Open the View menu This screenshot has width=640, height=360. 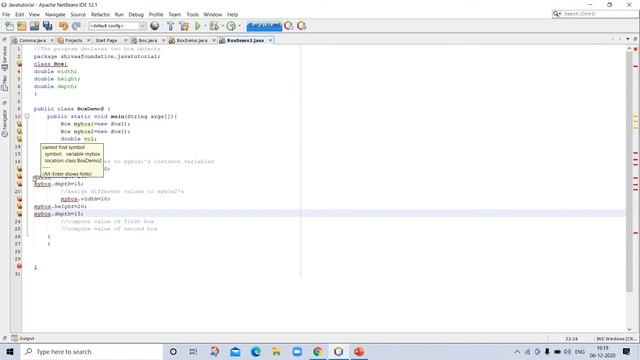[34, 14]
